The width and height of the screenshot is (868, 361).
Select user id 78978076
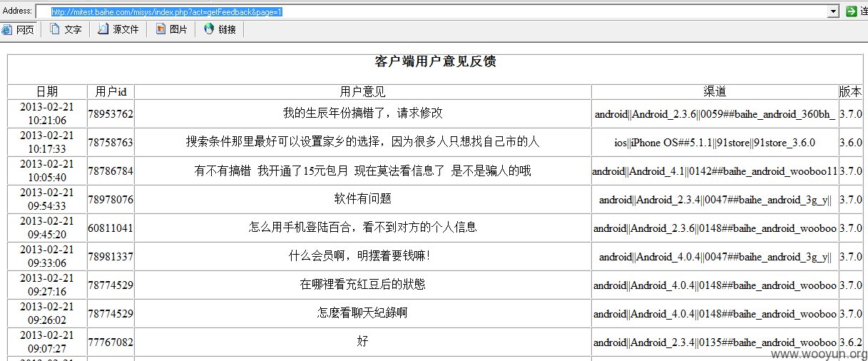[x=111, y=199]
